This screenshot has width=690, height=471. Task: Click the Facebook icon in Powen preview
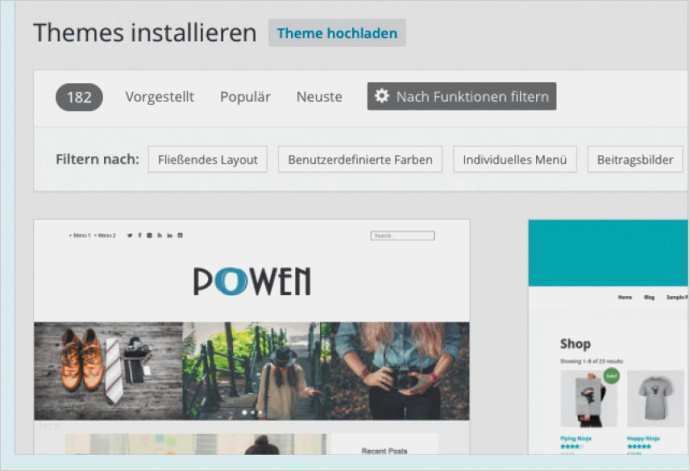coord(139,236)
